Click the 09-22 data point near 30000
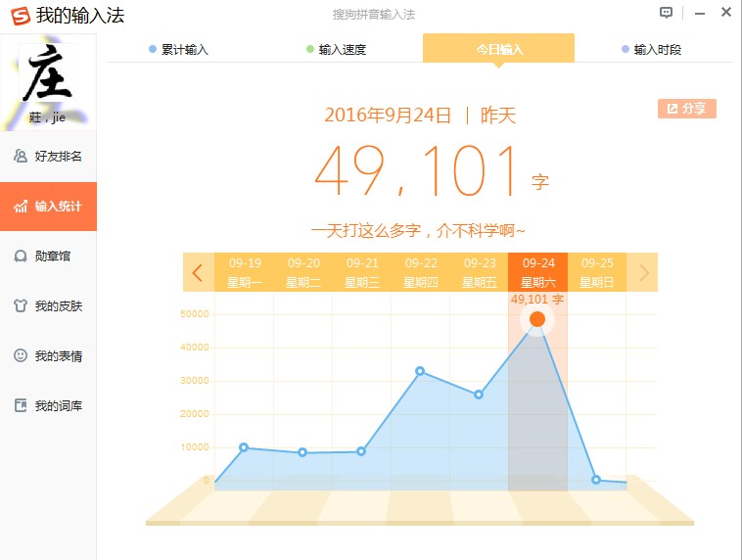This screenshot has width=742, height=560. coord(420,371)
